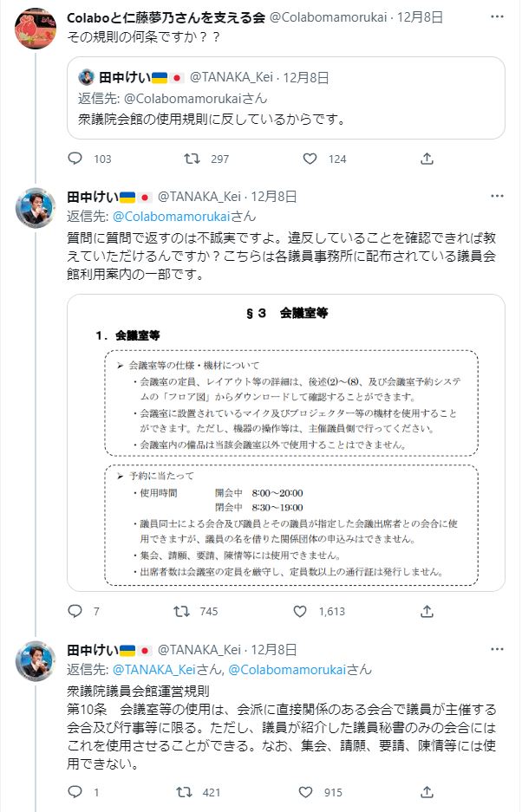Share the tweet with the guidebook image
Image resolution: width=522 pixels, height=812 pixels.
point(427,611)
